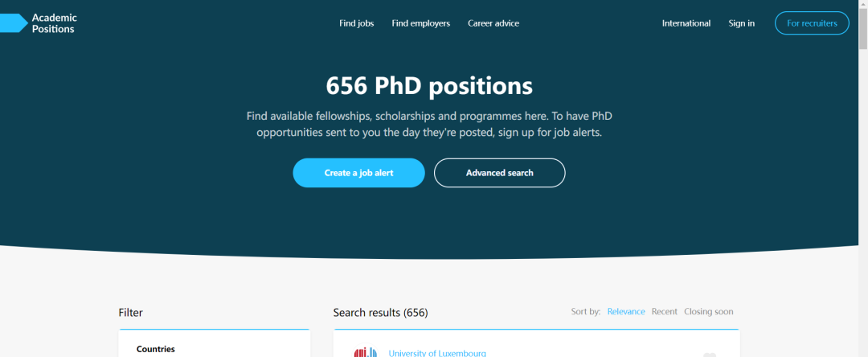This screenshot has height=357, width=868.
Task: Open Advanced search
Action: [499, 173]
